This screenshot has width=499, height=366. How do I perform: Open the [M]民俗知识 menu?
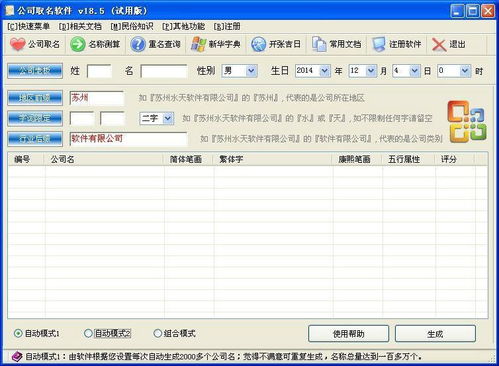(132, 26)
